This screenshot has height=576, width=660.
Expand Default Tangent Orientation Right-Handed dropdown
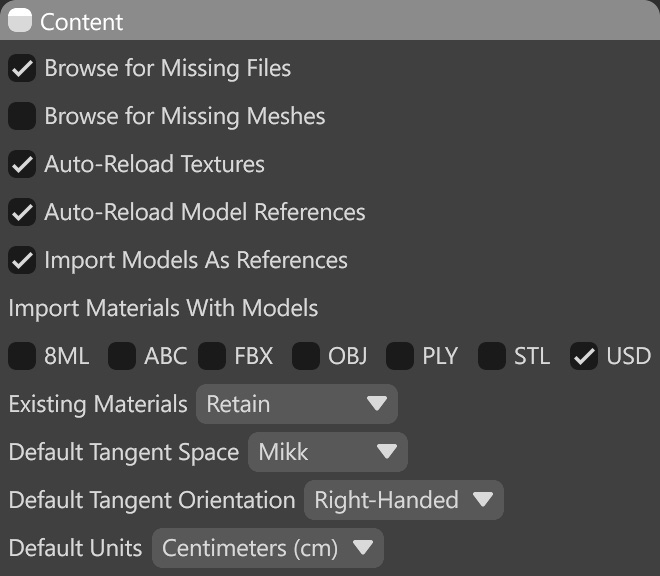(x=403, y=500)
